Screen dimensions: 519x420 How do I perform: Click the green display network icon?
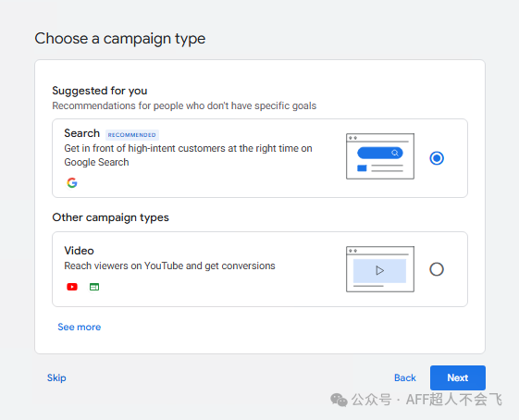coord(94,287)
